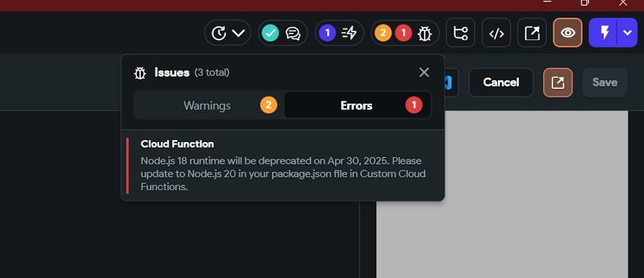Screen dimensions: 644x278
Task: Click the top toolbar open-external share icon
Action: [532, 33]
